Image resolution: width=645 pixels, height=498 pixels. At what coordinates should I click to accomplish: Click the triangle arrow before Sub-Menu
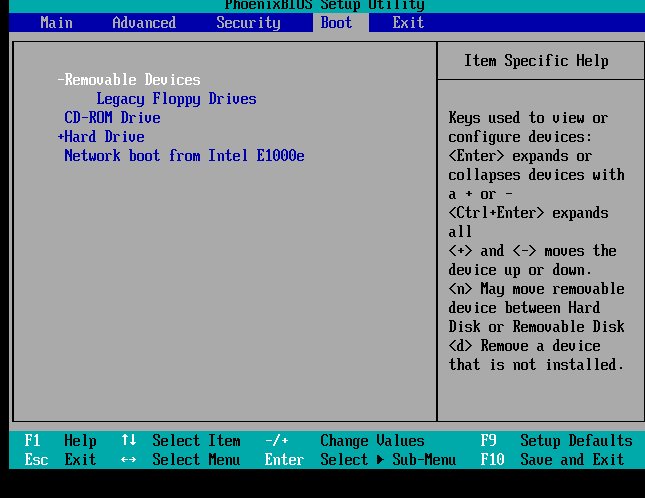pos(380,460)
